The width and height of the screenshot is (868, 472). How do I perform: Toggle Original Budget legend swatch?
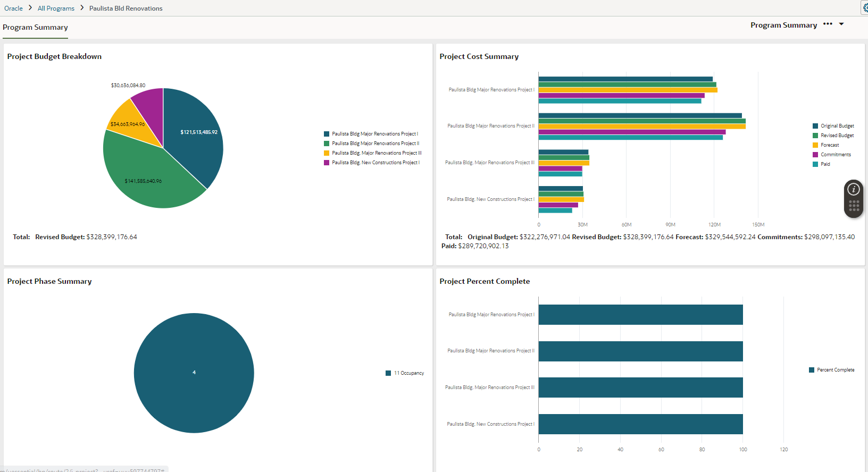(815, 126)
